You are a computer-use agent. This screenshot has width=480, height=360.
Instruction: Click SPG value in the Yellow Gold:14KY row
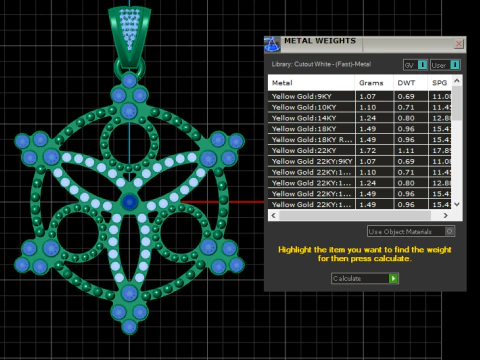(442, 118)
